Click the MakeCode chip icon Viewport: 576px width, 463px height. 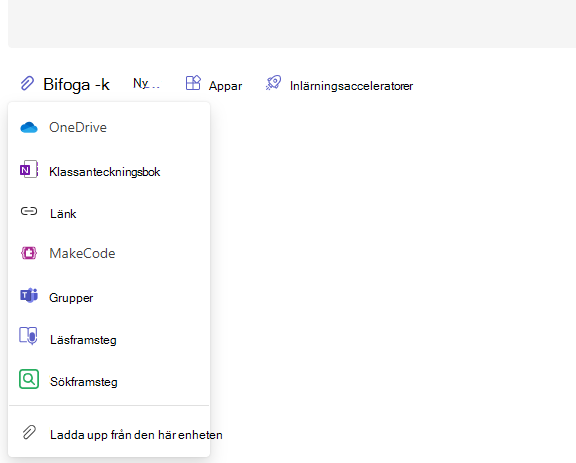pyautogui.click(x=29, y=253)
